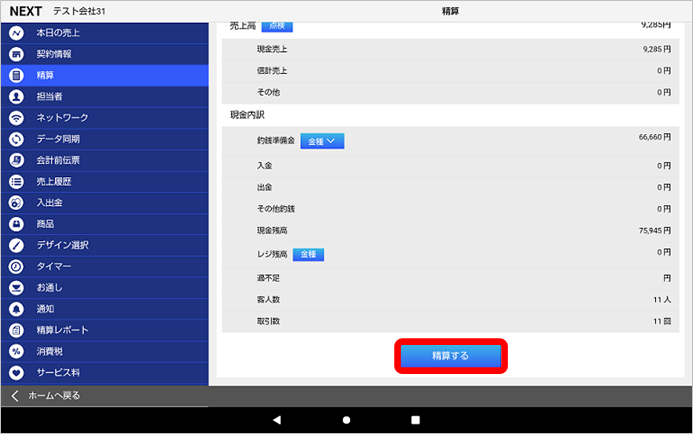Click the ネットワーク wifi icon
694x434 pixels.
16,118
